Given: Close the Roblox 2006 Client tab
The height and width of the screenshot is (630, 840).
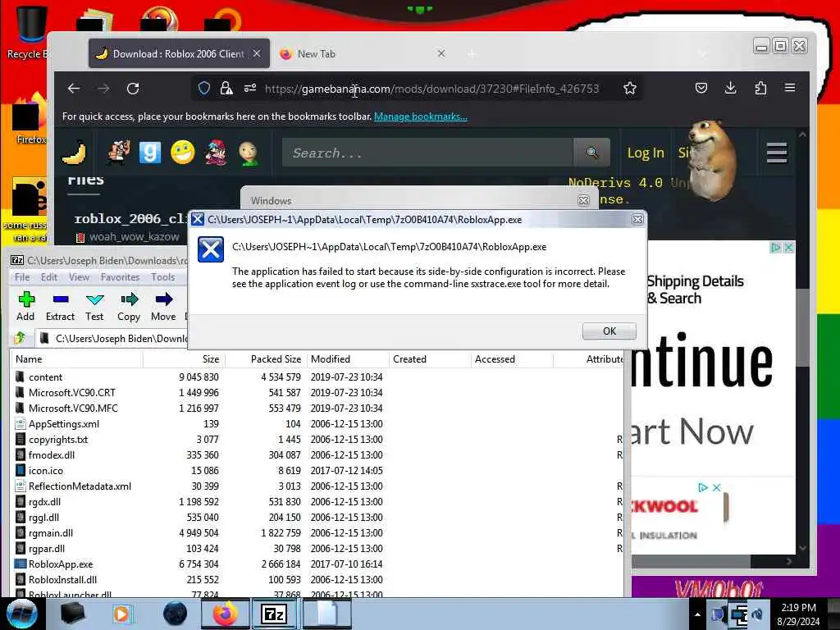Looking at the screenshot, I should pyautogui.click(x=257, y=53).
